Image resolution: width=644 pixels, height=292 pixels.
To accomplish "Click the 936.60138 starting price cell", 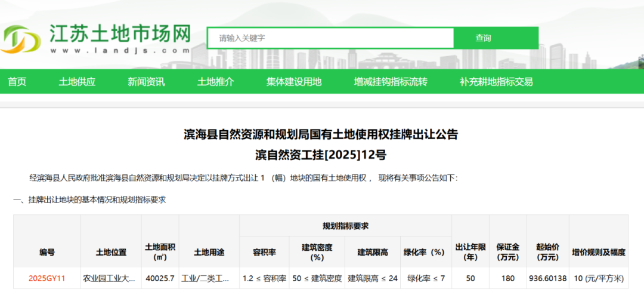I will click(547, 278).
